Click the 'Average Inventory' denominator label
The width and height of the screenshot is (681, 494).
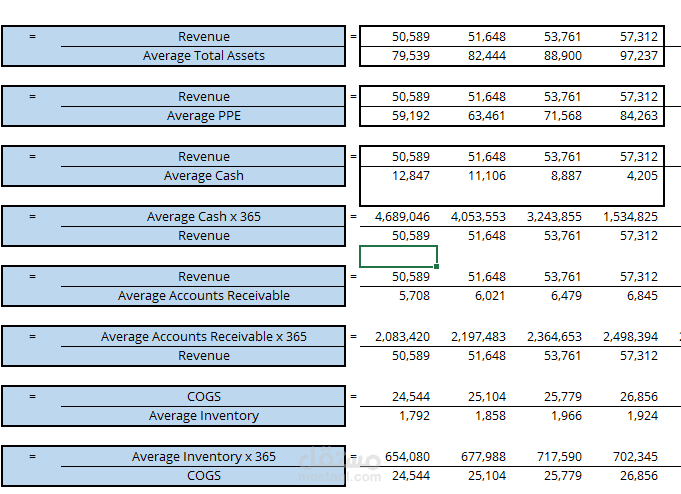(x=204, y=415)
